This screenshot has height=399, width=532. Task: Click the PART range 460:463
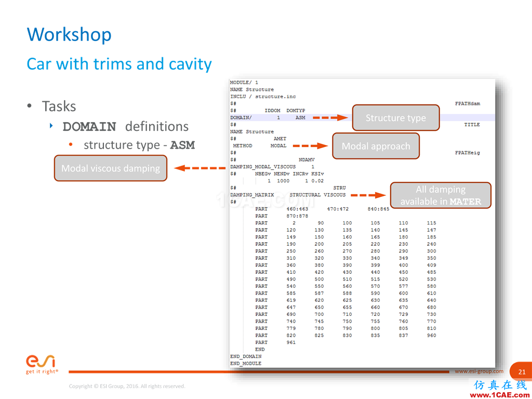point(297,209)
